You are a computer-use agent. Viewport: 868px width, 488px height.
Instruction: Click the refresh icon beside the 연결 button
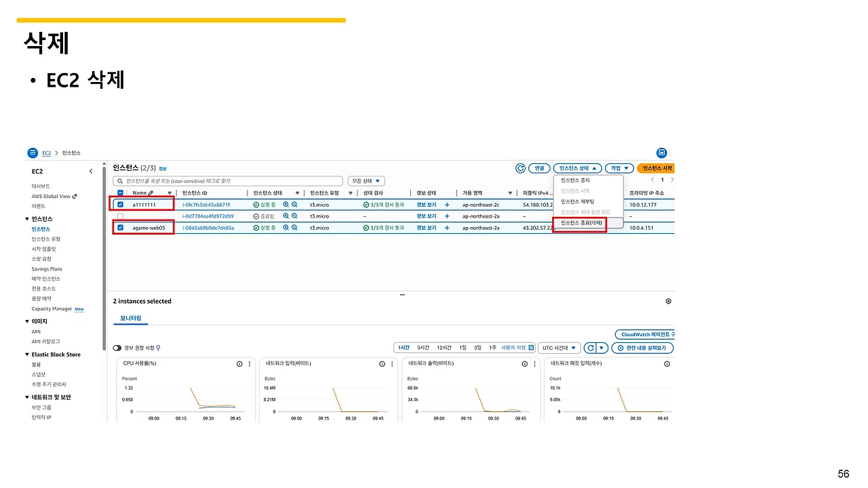click(521, 168)
